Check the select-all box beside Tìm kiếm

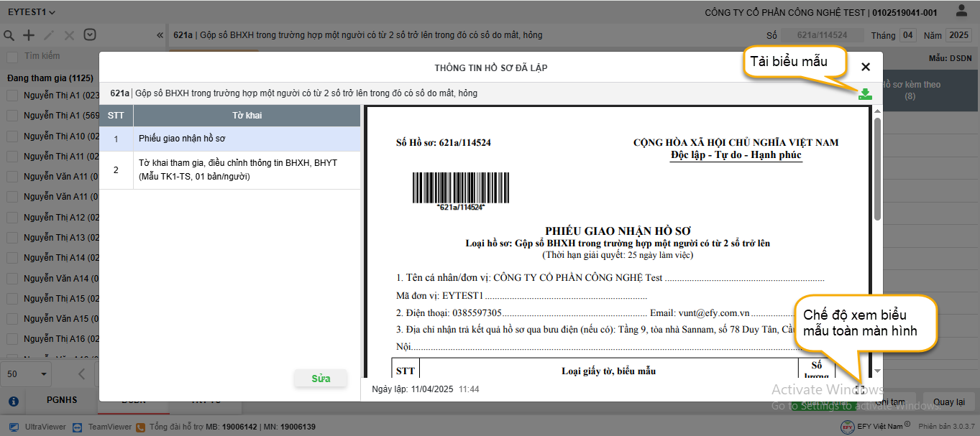(x=12, y=57)
